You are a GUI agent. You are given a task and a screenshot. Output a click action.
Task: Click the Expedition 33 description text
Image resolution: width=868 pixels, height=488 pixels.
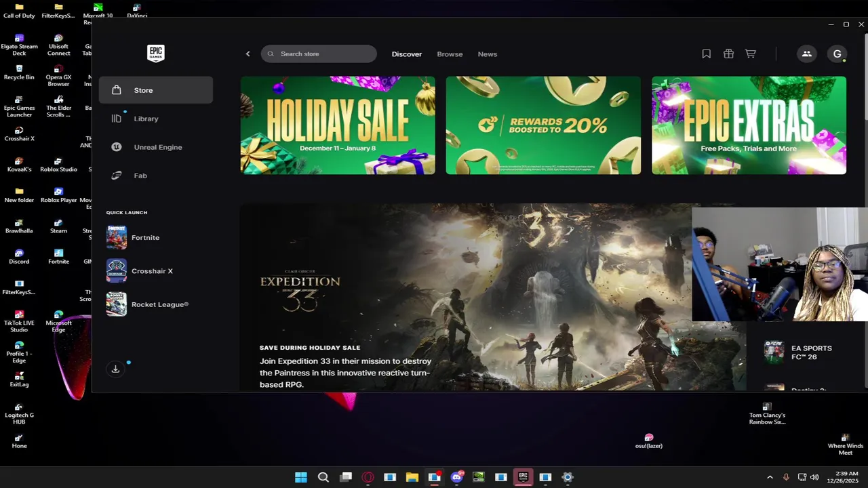[345, 373]
